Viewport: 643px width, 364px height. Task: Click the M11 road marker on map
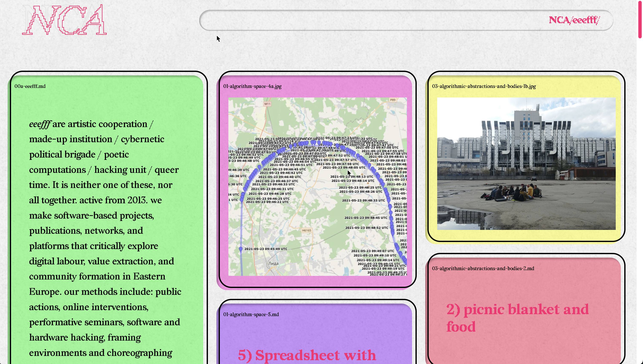click(267, 104)
